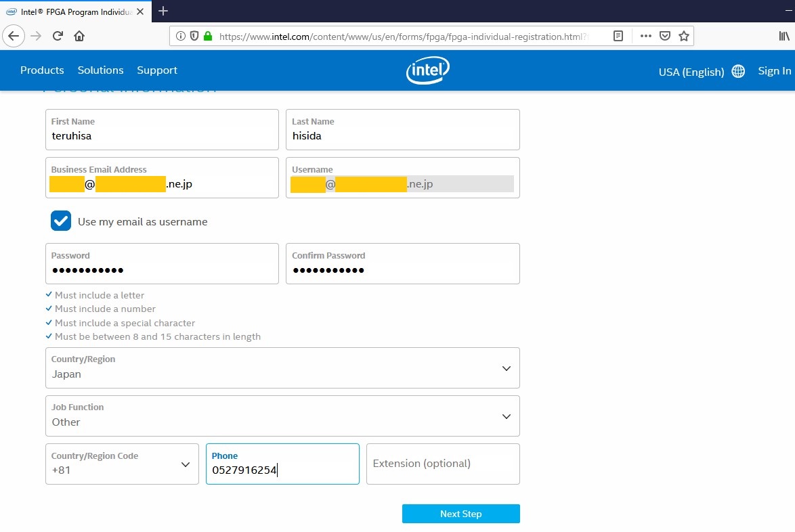
Task: Toggle reader view icon
Action: (618, 36)
